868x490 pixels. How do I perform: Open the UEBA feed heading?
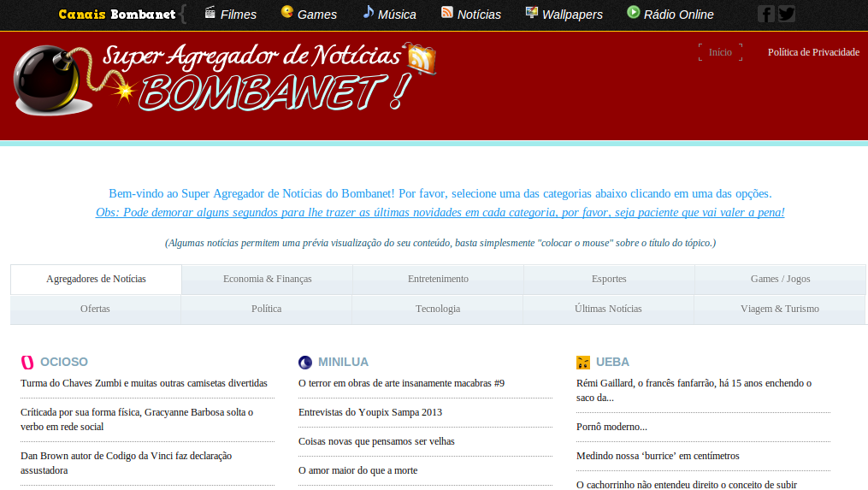pyautogui.click(x=612, y=362)
